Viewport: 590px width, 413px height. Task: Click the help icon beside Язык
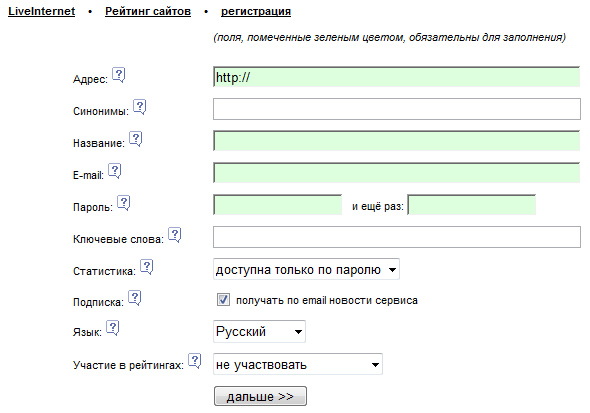pos(113,328)
